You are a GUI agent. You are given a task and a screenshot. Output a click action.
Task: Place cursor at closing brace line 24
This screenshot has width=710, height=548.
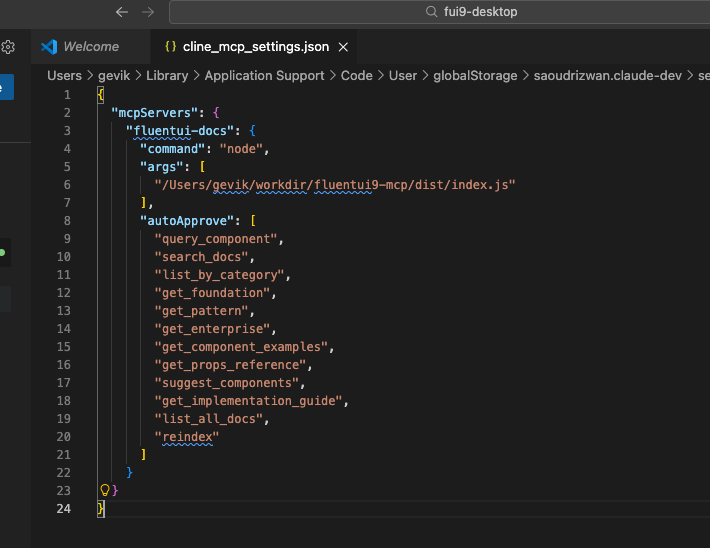point(101,509)
